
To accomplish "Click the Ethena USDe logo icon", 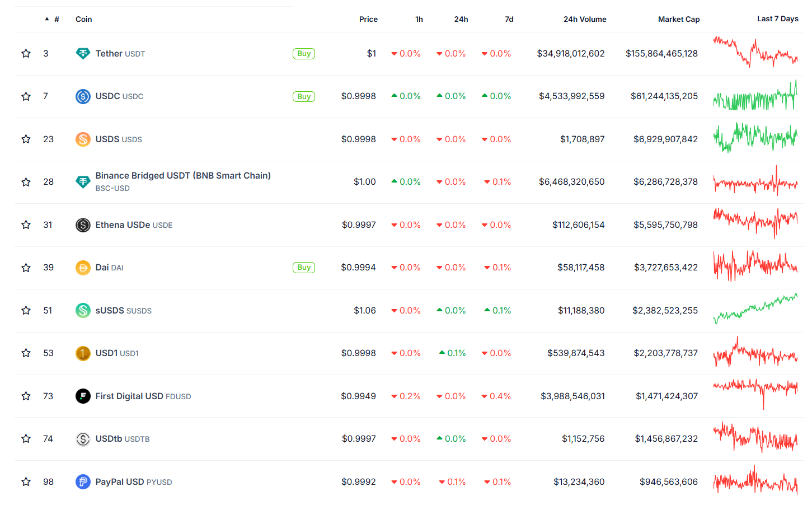I will (83, 225).
